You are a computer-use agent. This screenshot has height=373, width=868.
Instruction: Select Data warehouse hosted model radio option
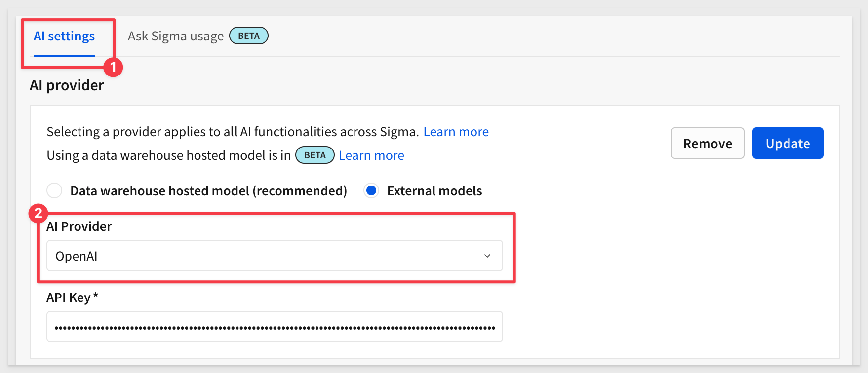click(x=54, y=190)
